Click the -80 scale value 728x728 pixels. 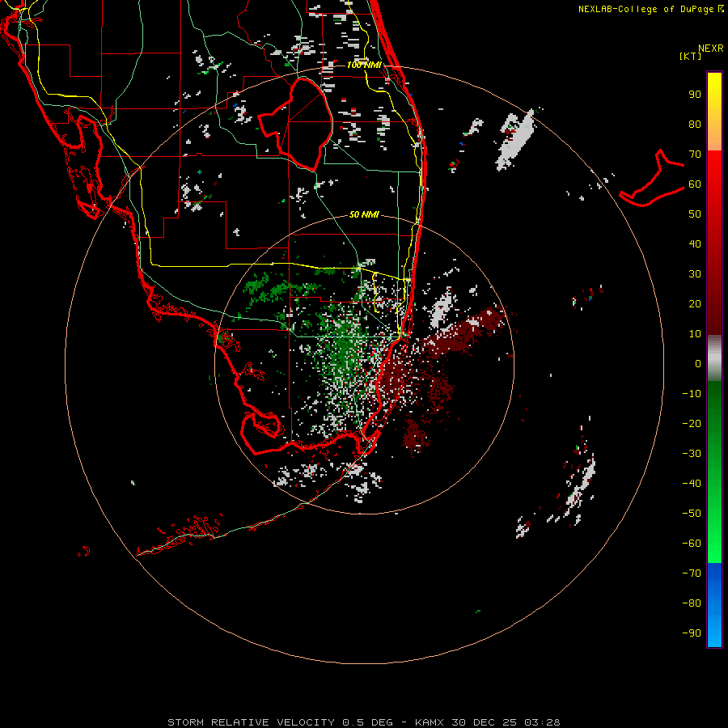coord(692,603)
